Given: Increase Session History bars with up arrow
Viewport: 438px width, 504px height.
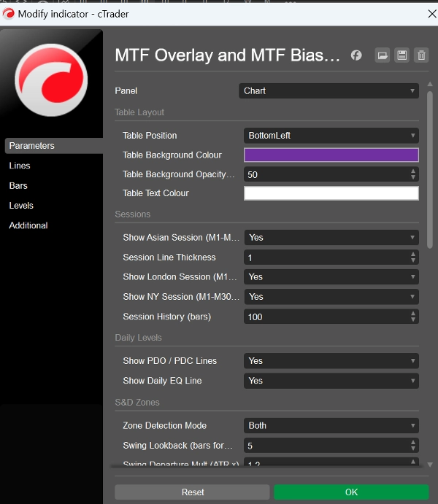Looking at the screenshot, I should tap(413, 314).
